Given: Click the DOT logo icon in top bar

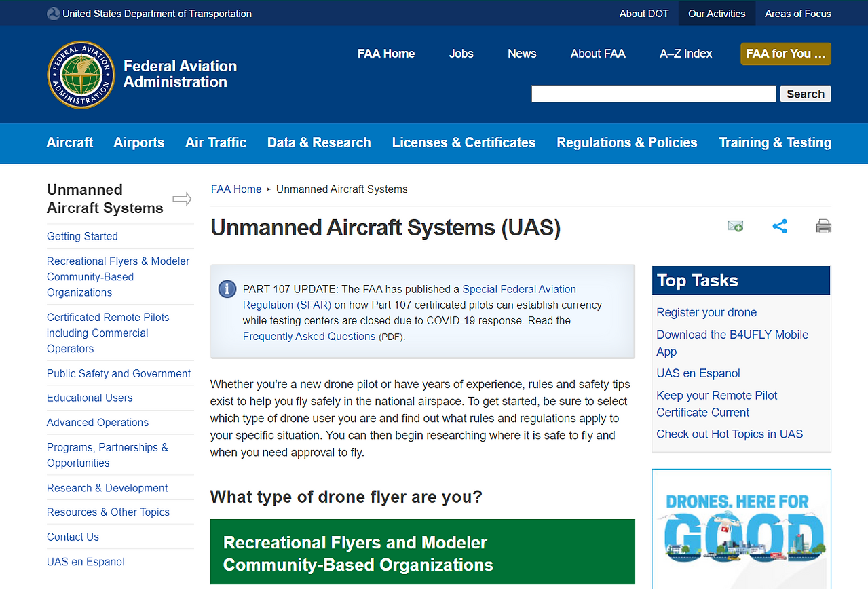Looking at the screenshot, I should tap(53, 14).
